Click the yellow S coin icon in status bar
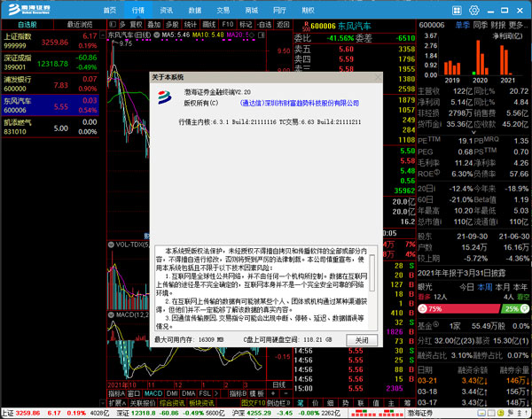532x419 pixels. click(501, 413)
